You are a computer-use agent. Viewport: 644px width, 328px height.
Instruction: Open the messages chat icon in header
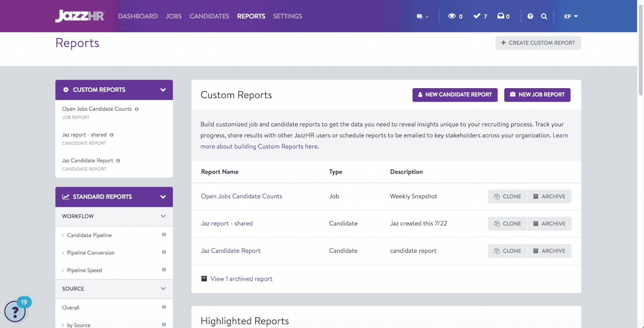pyautogui.click(x=420, y=17)
